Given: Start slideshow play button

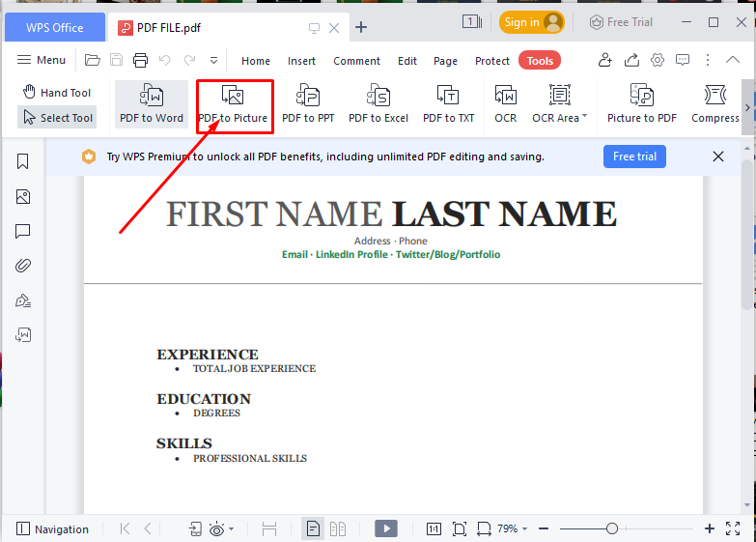Looking at the screenshot, I should coord(386,528).
